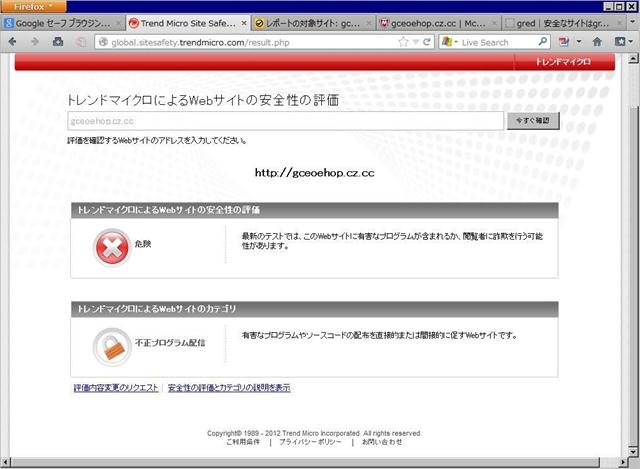640x469 pixels.
Task: Open the gceoehop.cz.cc McAfee tab
Action: click(438, 23)
